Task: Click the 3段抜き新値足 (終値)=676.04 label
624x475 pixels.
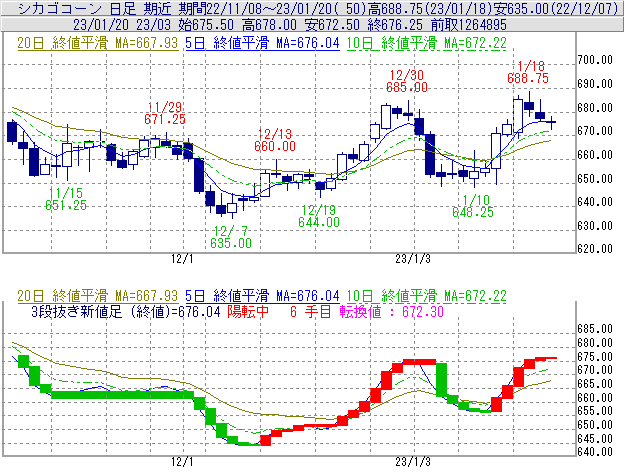Action: click(126, 311)
